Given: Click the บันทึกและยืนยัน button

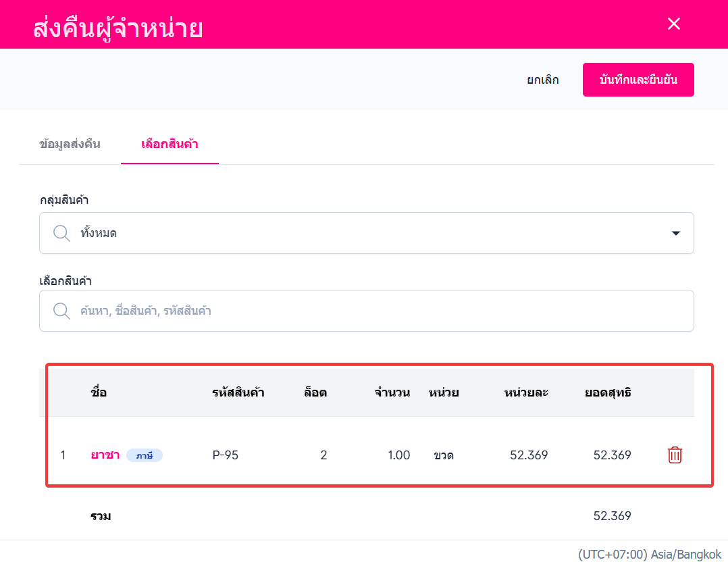Looking at the screenshot, I should point(638,80).
